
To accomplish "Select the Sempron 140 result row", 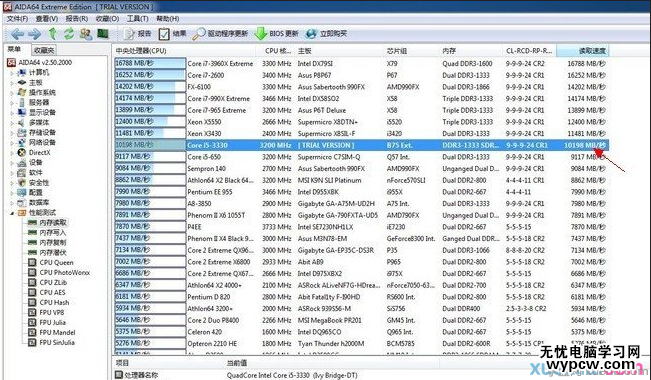I will 361,169.
